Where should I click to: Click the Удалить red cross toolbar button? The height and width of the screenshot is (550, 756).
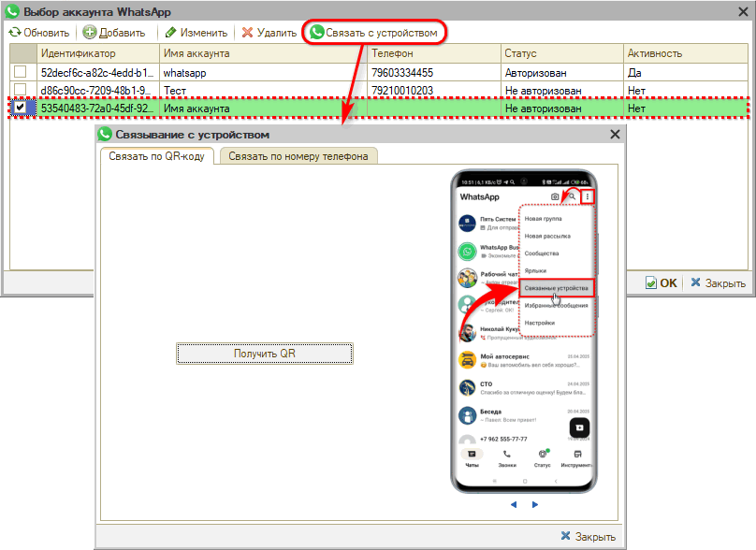(269, 33)
